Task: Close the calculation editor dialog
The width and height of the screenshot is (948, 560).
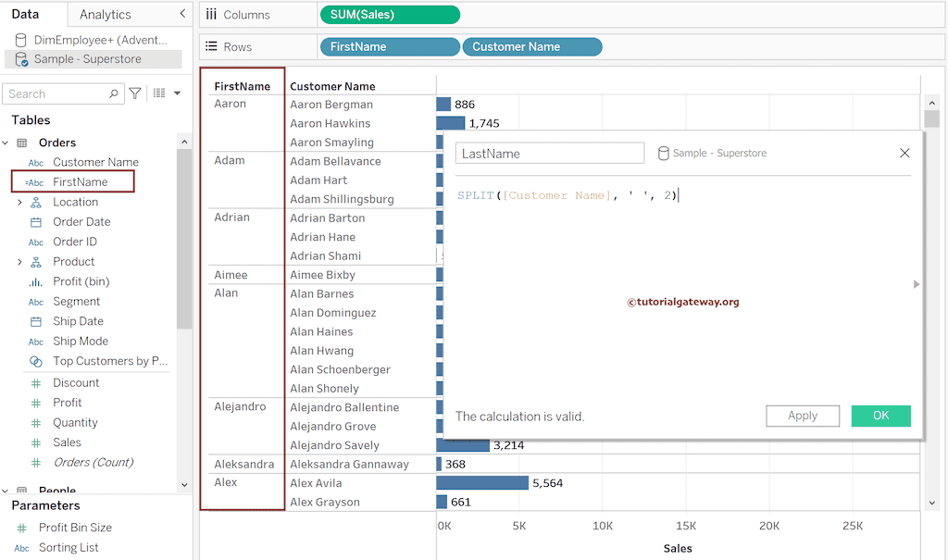Action: point(904,153)
